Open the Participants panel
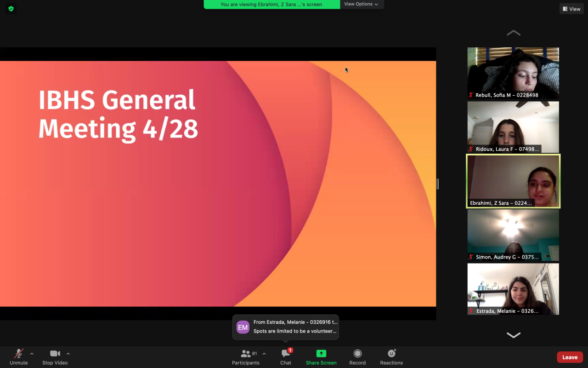 click(x=246, y=357)
